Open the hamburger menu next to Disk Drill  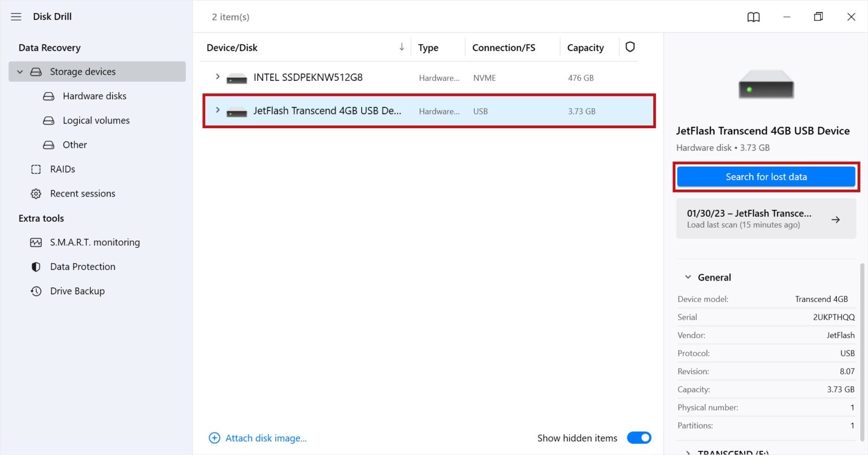point(16,16)
